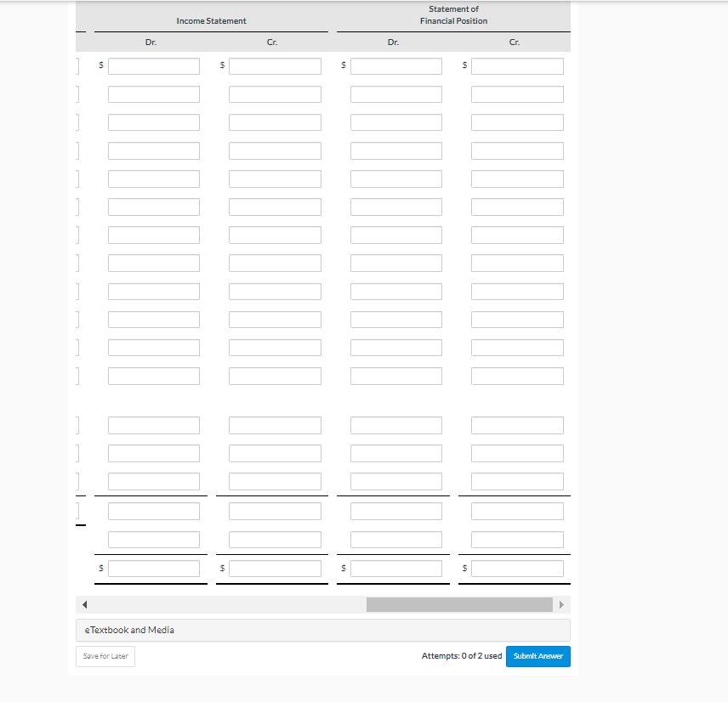
Task: Click the Statement of Financial Position header
Action: click(x=452, y=14)
